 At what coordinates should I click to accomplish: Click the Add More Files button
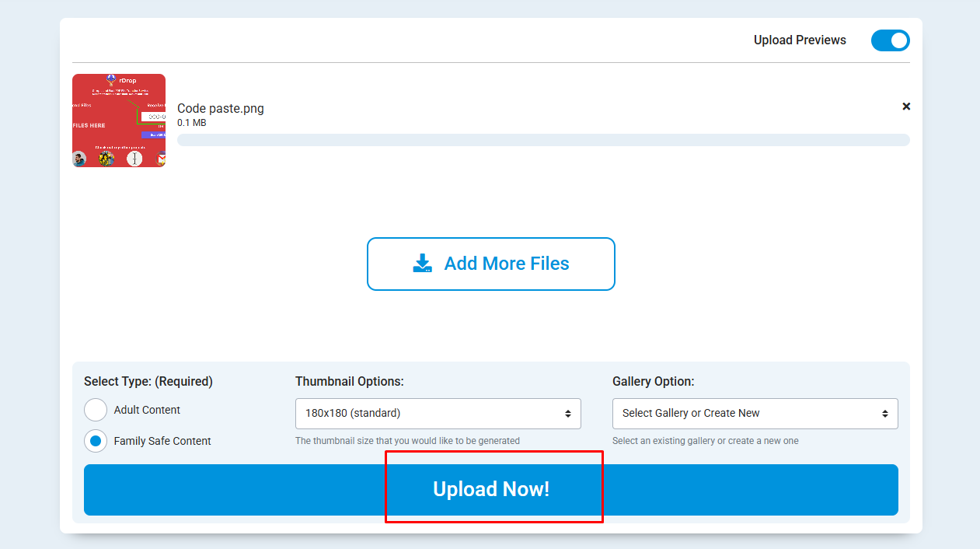tap(491, 264)
